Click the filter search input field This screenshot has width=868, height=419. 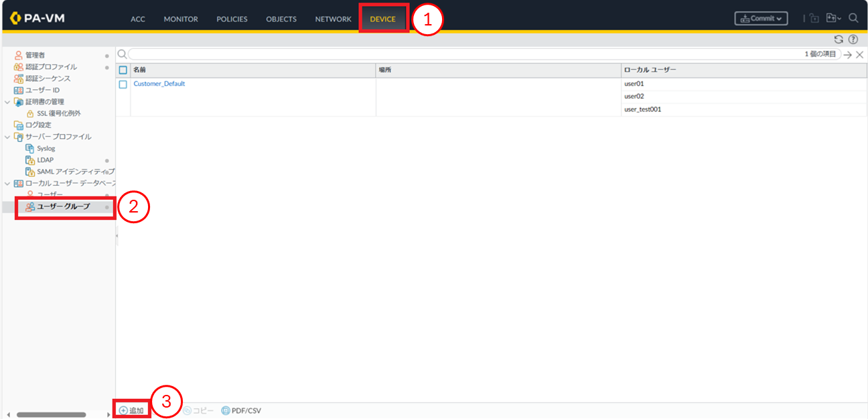pyautogui.click(x=485, y=54)
